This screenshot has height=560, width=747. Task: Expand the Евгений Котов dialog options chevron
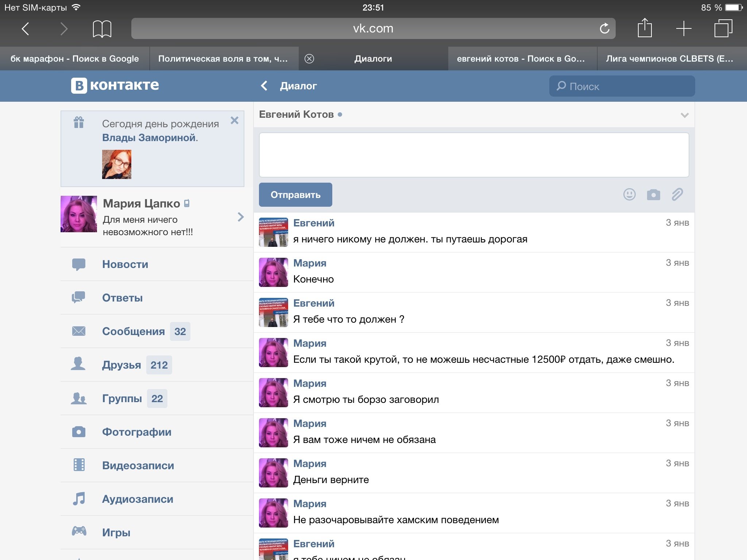pos(684,115)
